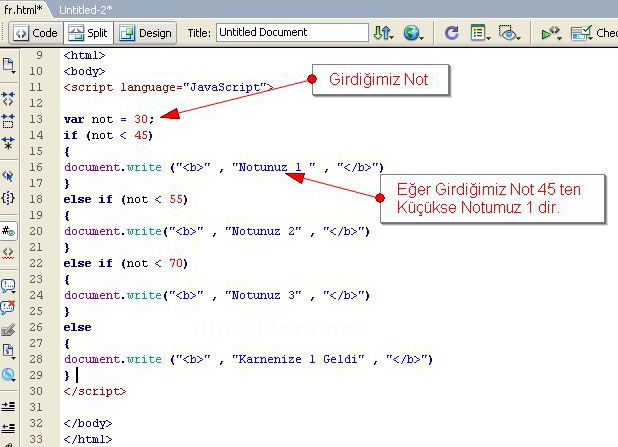Click the Refresh Design View icon
Image resolution: width=618 pixels, height=447 pixels.
click(x=451, y=33)
